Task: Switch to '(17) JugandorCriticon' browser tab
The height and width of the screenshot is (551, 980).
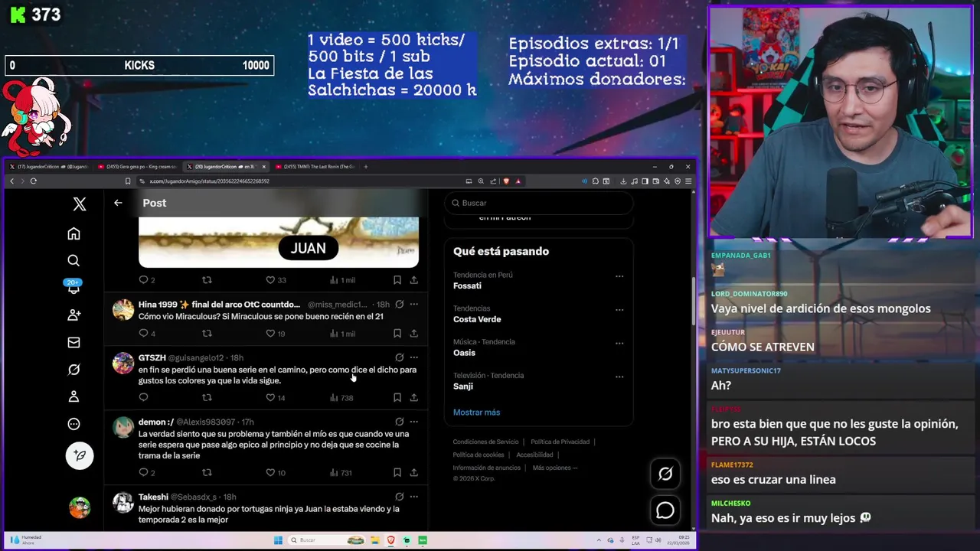Action: pyautogui.click(x=50, y=166)
